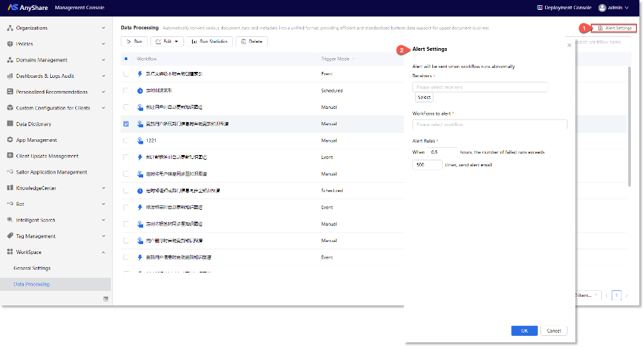
Task: Click the Dashboards & Logs Audit icon
Action: 11,76
